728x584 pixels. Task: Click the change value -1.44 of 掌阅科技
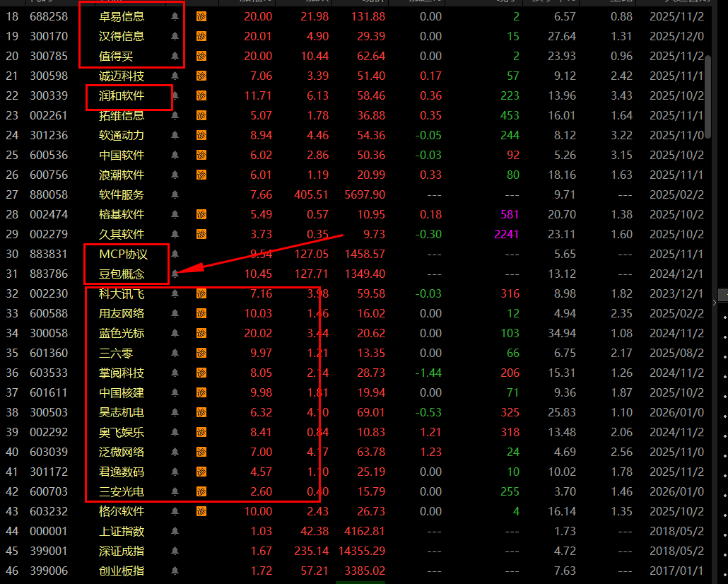[x=428, y=373]
